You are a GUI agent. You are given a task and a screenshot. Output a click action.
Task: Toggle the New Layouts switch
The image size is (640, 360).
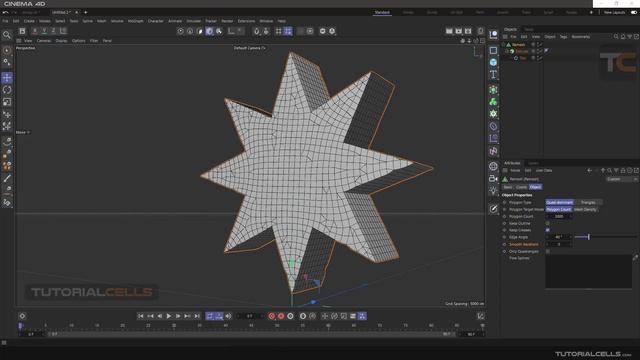click(633, 12)
